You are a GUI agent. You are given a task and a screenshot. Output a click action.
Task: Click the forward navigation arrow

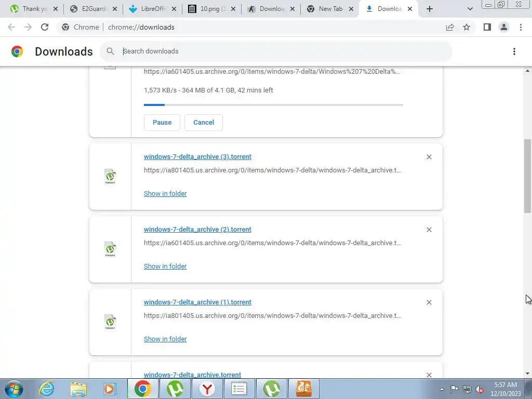coord(28,27)
